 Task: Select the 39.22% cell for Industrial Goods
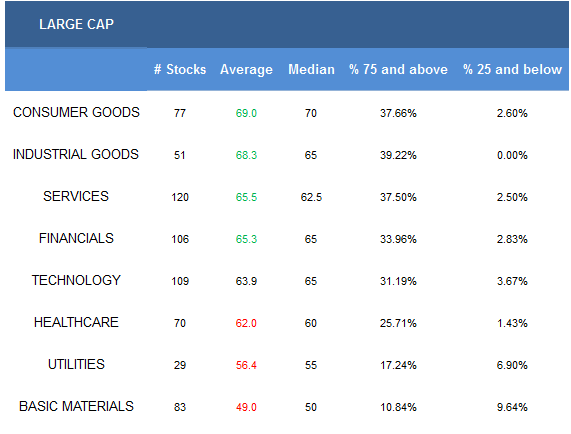pos(398,155)
